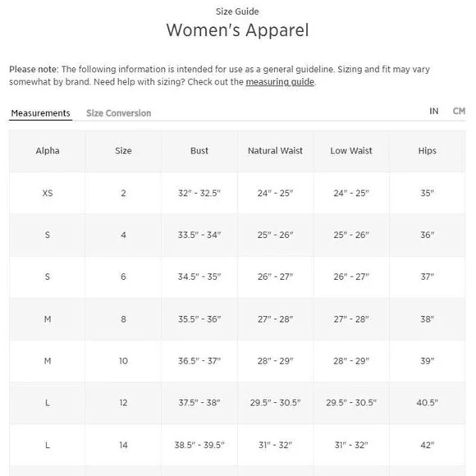
Task: Click the 40.5" hips cell
Action: click(427, 403)
